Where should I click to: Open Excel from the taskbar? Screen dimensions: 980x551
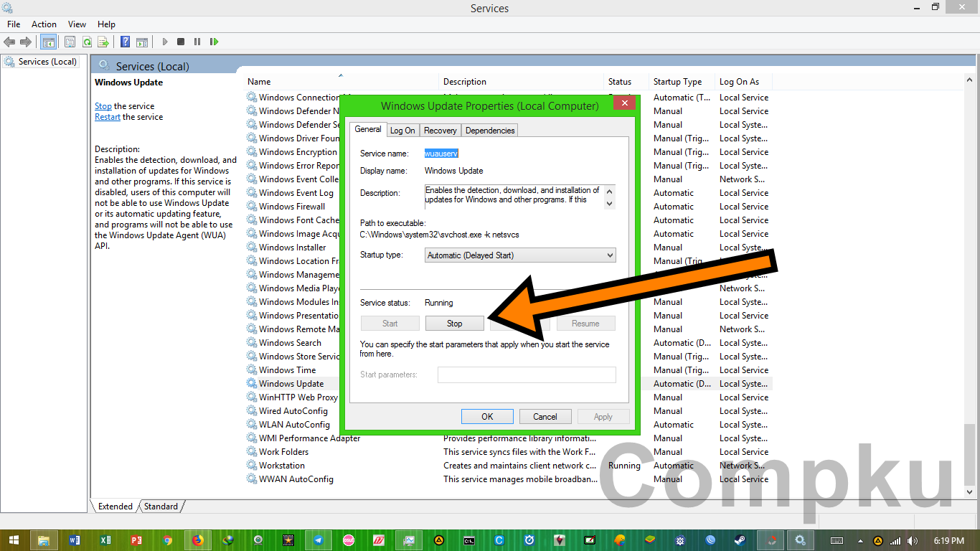pyautogui.click(x=105, y=540)
